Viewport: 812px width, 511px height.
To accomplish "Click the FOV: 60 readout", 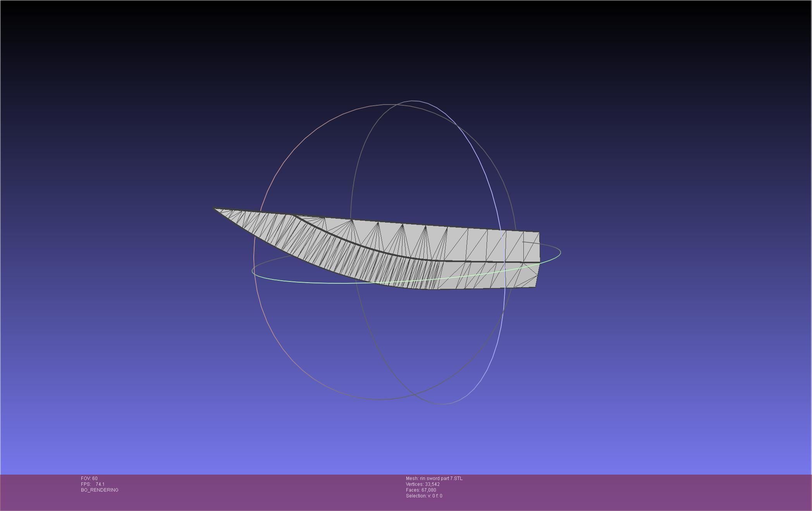I will 89,478.
